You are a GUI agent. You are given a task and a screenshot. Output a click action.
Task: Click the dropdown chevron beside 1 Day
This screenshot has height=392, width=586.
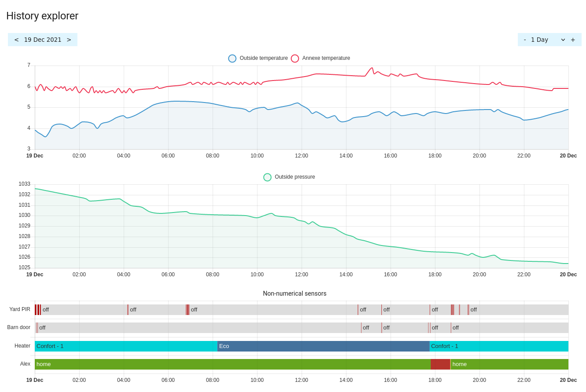tap(563, 40)
